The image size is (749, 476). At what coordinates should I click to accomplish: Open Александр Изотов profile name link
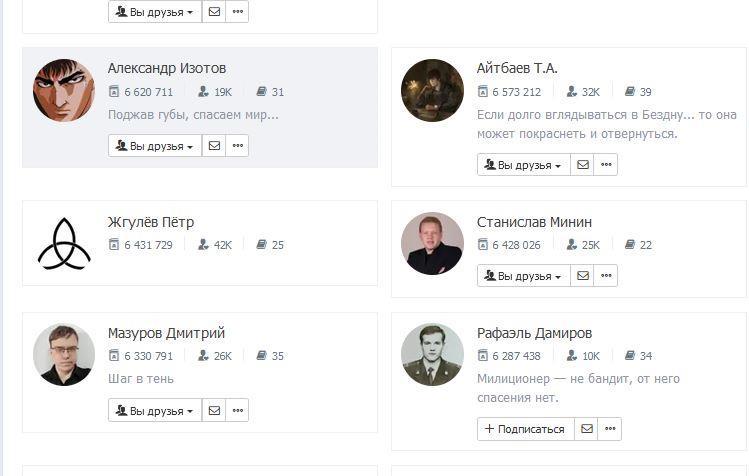coord(167,68)
